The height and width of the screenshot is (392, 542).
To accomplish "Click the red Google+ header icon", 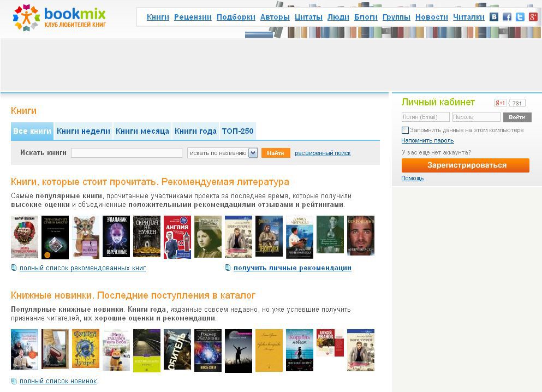I will 533,17.
